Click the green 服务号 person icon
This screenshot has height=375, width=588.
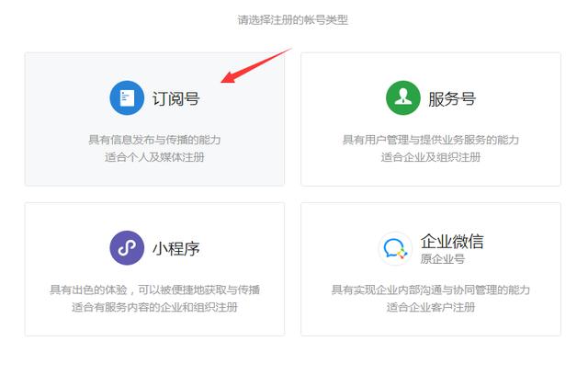(403, 97)
